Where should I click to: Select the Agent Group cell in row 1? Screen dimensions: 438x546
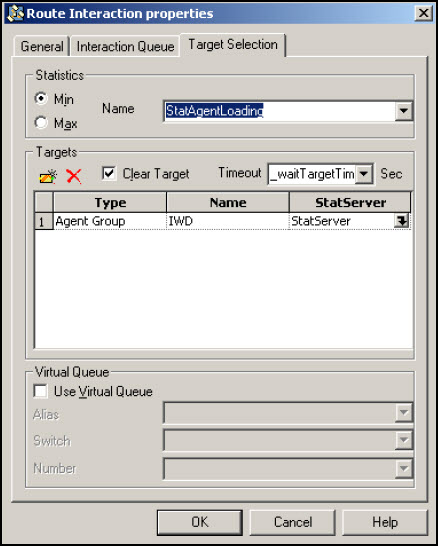click(x=110, y=221)
